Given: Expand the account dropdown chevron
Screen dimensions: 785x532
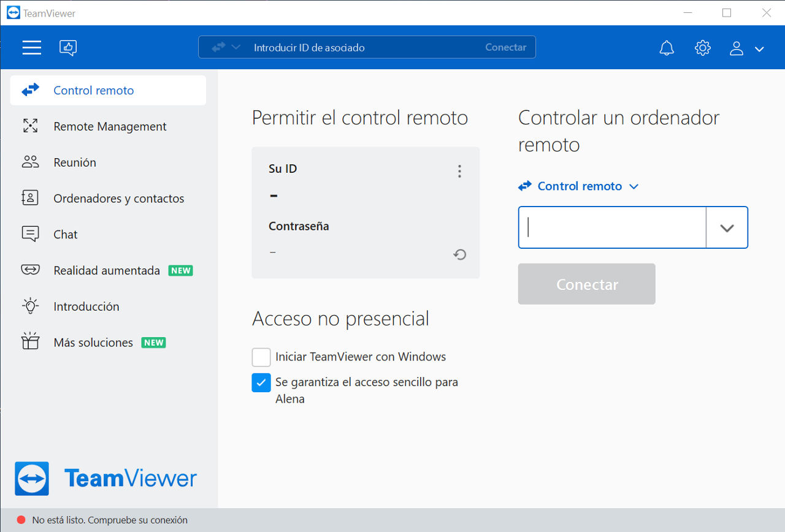Looking at the screenshot, I should (759, 49).
